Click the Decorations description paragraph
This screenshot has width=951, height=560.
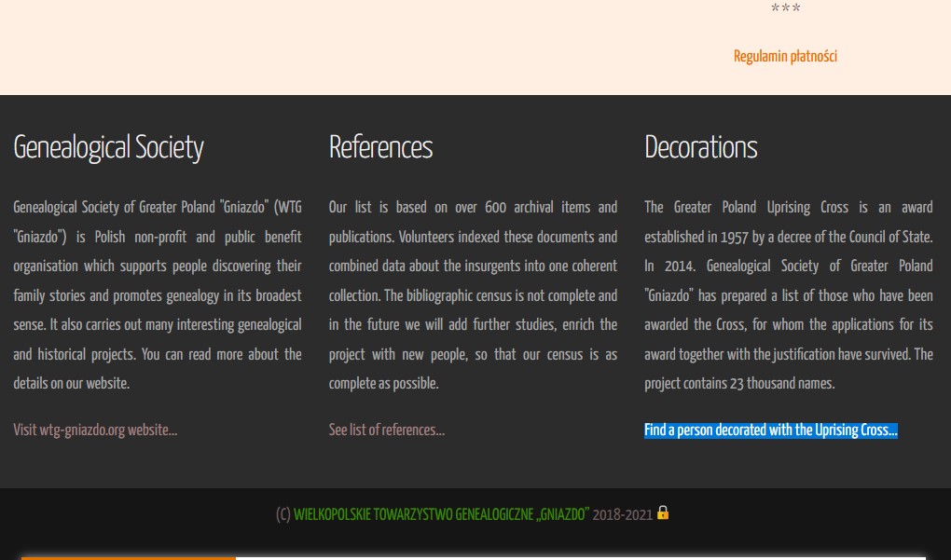[788, 295]
